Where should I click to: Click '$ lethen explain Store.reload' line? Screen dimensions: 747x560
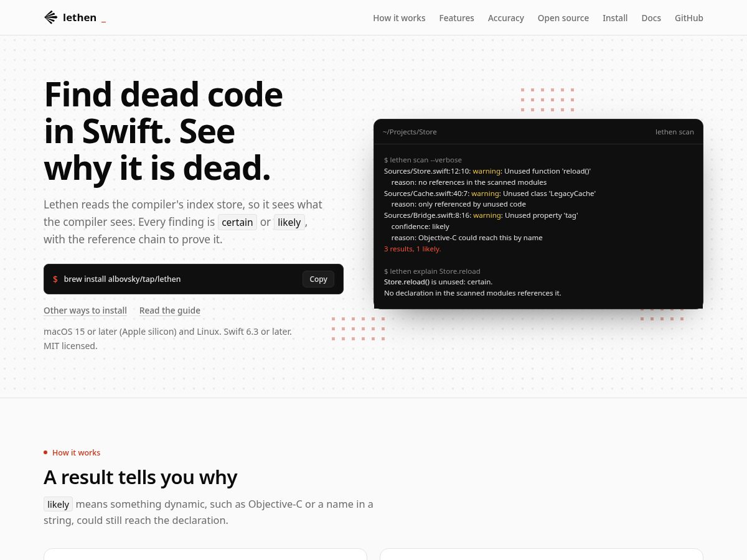point(432,271)
